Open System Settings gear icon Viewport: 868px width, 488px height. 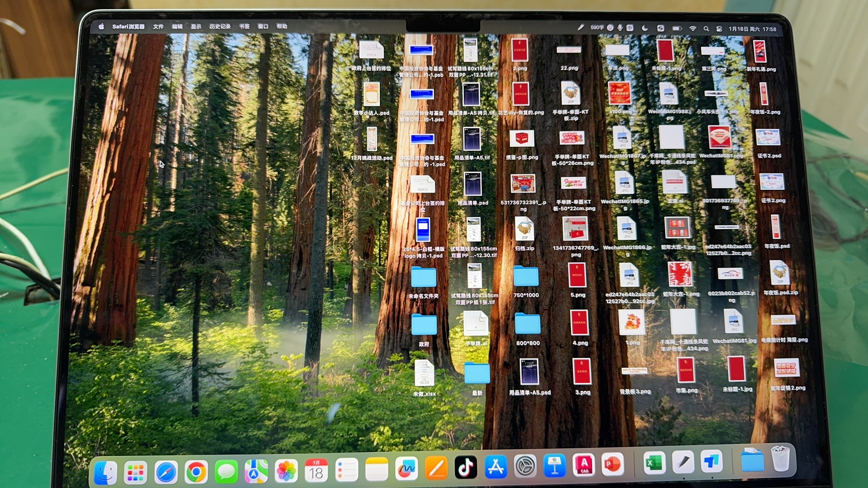click(525, 466)
